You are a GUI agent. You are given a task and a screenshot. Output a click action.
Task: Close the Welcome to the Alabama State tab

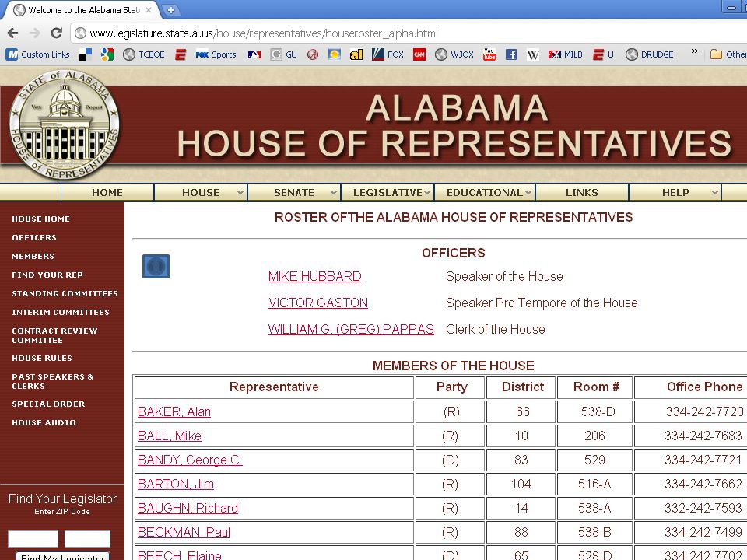[149, 10]
